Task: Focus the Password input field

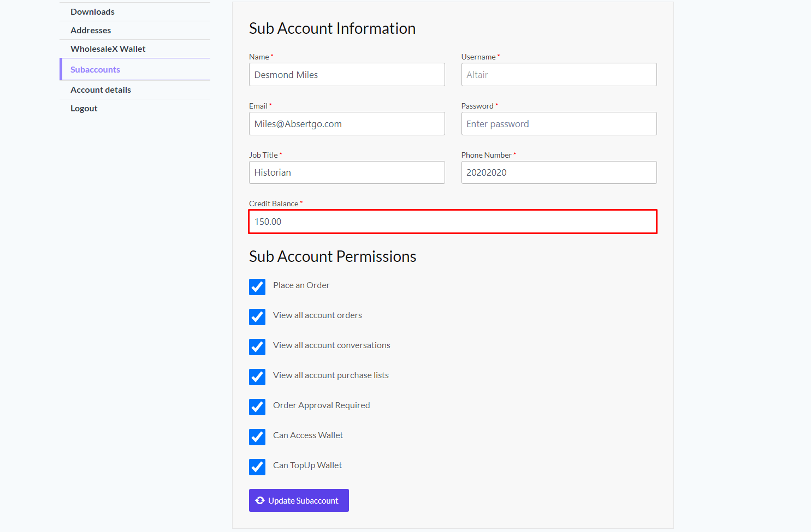Action: point(559,124)
